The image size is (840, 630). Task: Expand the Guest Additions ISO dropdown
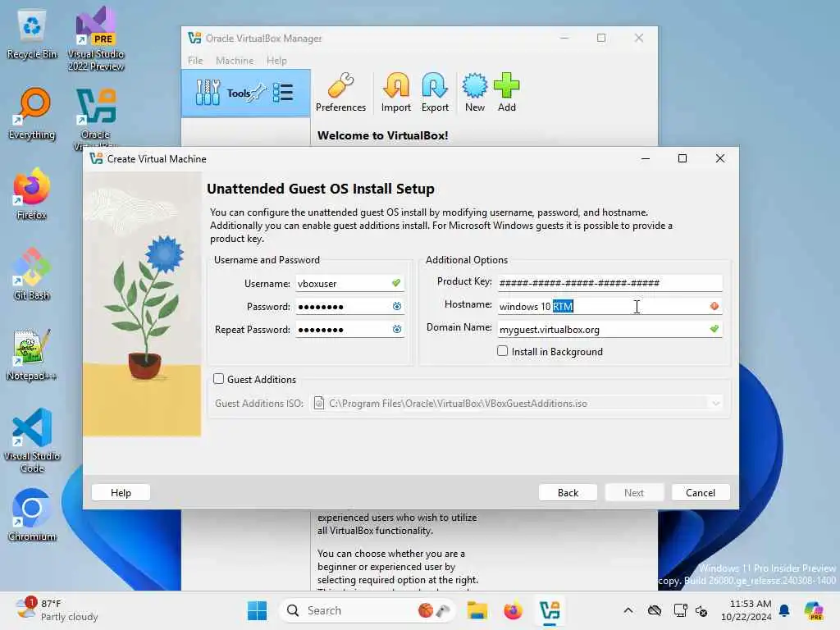point(715,403)
